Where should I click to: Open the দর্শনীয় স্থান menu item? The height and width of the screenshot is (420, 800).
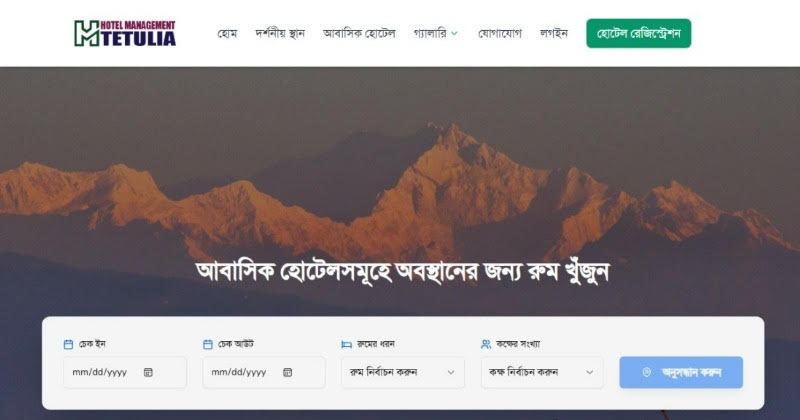click(x=280, y=34)
